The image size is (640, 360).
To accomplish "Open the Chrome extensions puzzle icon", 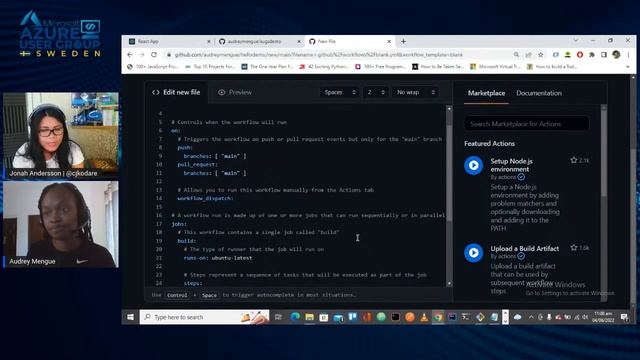I will tap(592, 55).
